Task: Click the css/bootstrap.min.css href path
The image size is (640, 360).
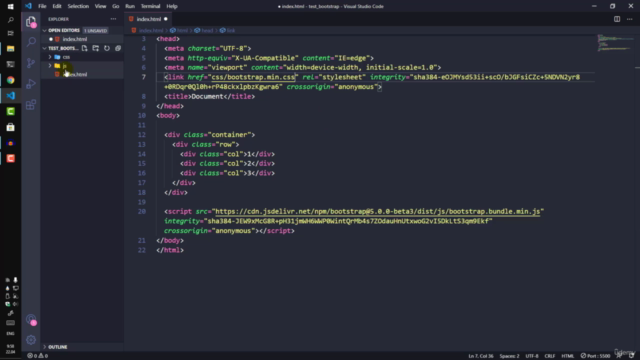Action: 253,77
